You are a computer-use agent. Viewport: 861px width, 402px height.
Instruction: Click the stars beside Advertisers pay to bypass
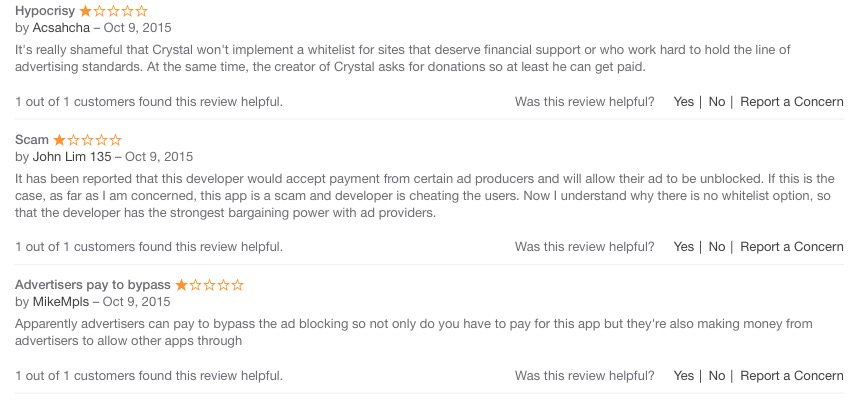210,285
